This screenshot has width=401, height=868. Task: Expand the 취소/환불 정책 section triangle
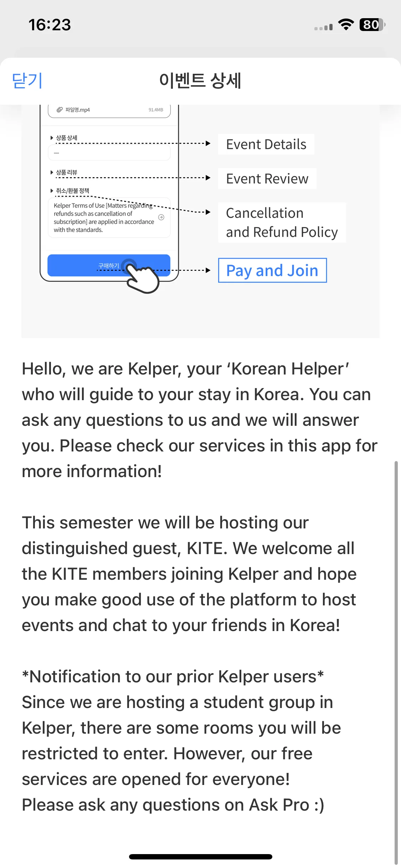click(52, 191)
